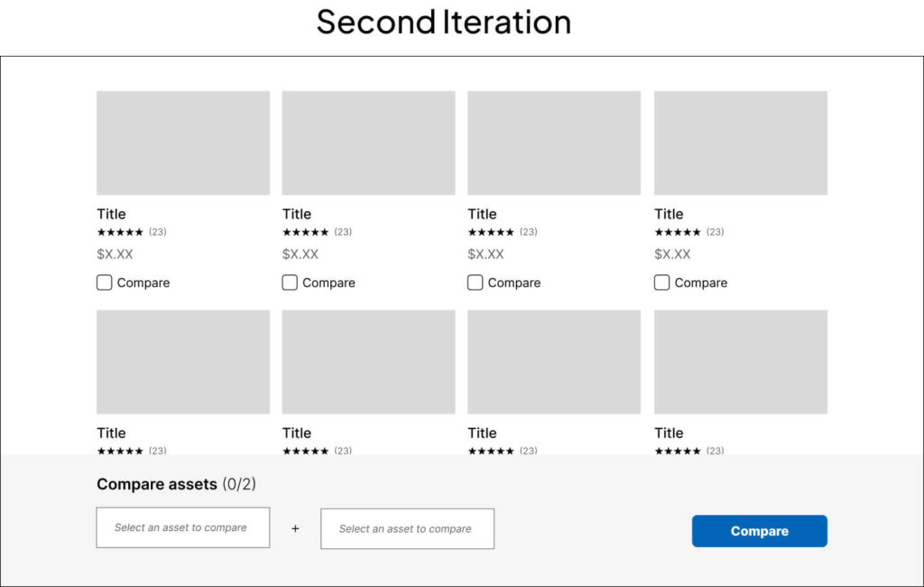Viewport: 924px width, 587px height.
Task: Open fourth product thumbnail in bottom row
Action: (x=741, y=362)
